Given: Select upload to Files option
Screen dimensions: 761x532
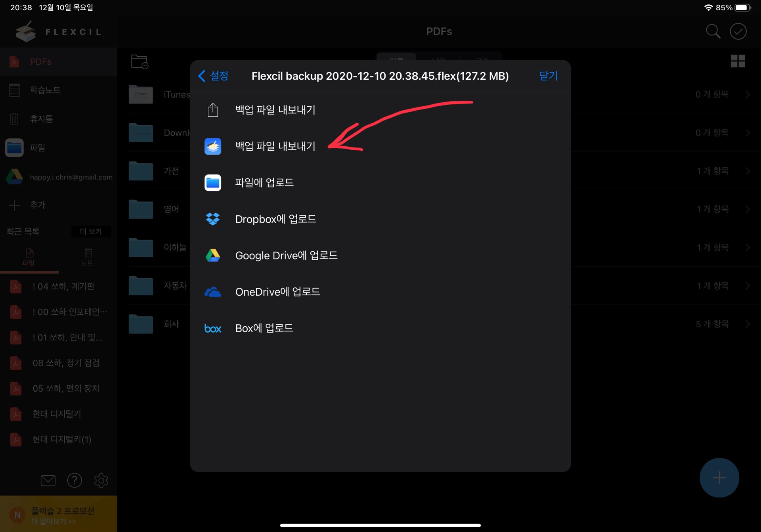Looking at the screenshot, I should pyautogui.click(x=264, y=183).
